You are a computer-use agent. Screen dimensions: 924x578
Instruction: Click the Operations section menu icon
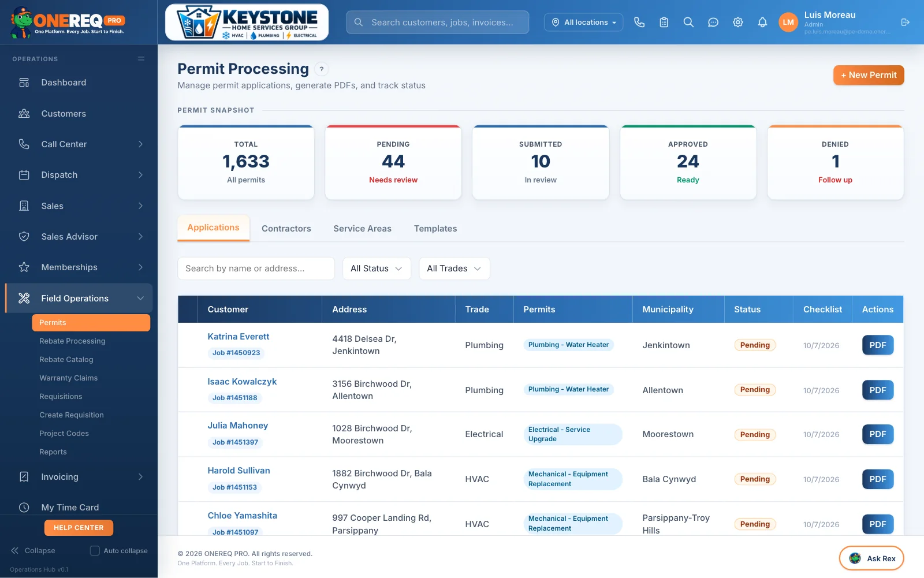pyautogui.click(x=141, y=59)
